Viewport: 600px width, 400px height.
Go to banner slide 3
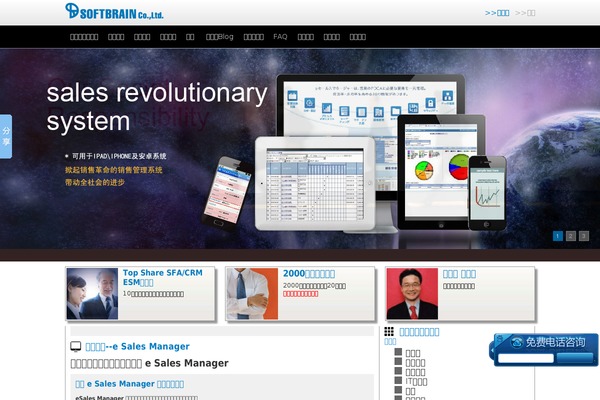click(x=584, y=236)
